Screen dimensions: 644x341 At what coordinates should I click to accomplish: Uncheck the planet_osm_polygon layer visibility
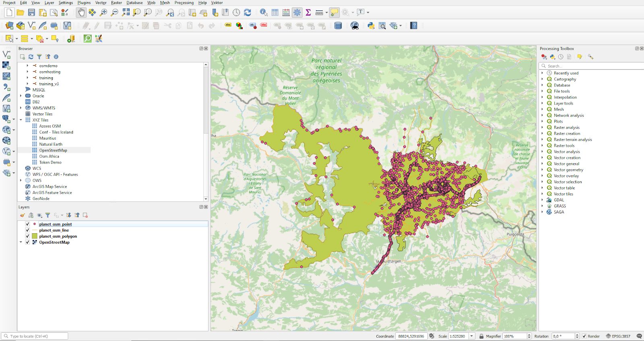coord(27,236)
